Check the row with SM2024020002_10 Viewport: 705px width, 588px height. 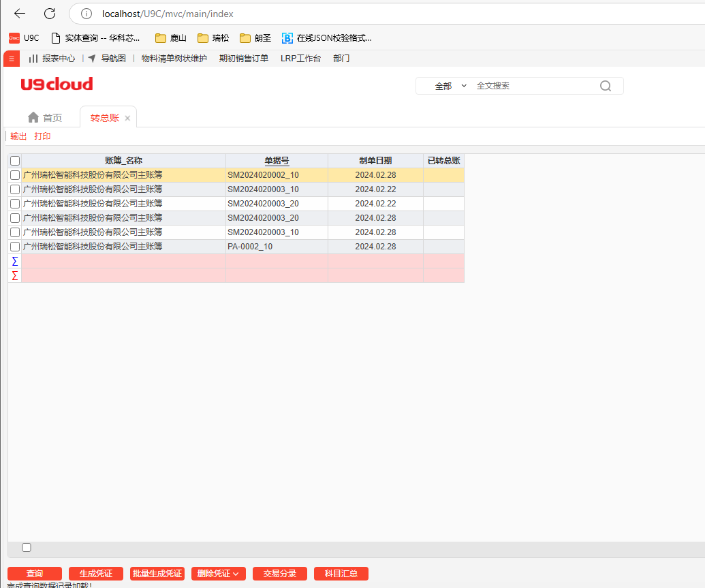click(15, 175)
